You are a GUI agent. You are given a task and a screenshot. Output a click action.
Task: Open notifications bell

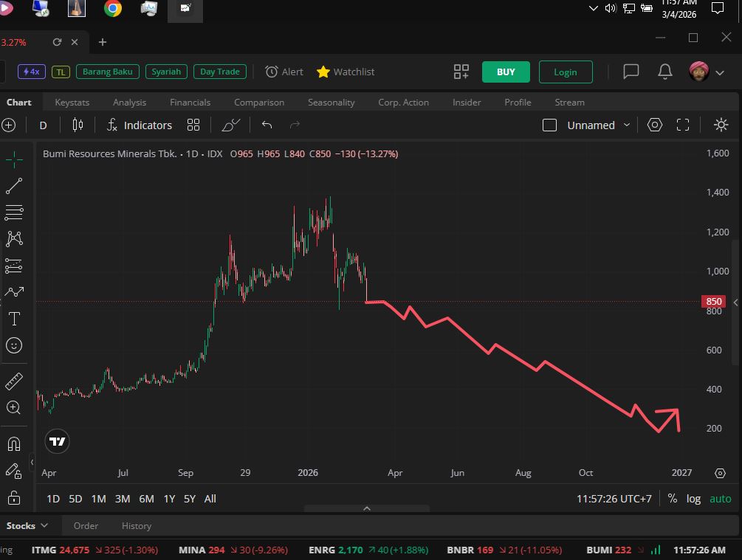[665, 72]
